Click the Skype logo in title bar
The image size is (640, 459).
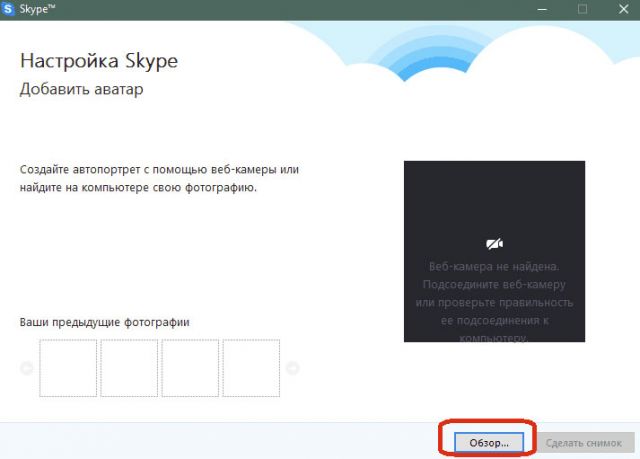(8, 9)
